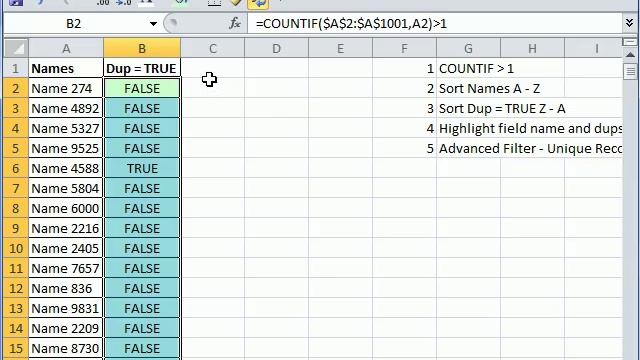Select row 10 header
The image size is (640, 360).
click(x=16, y=248)
